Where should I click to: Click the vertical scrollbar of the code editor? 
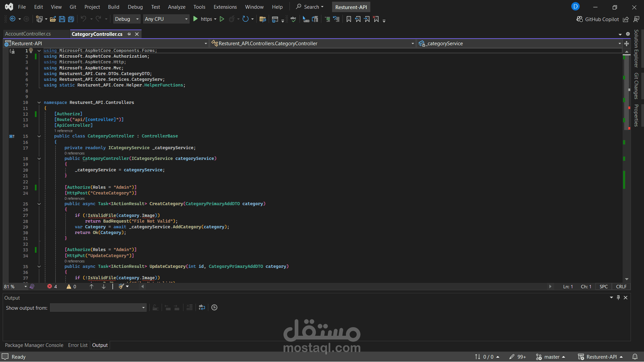pyautogui.click(x=627, y=166)
